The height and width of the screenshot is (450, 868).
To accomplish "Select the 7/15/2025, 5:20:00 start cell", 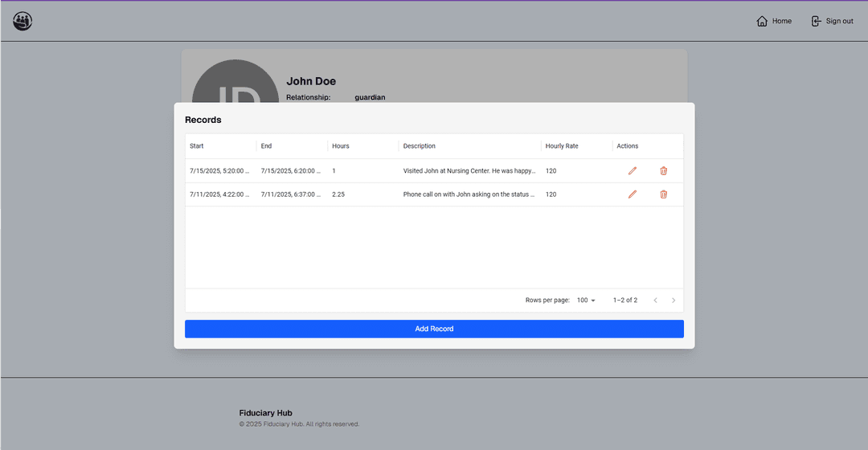I will (x=220, y=171).
